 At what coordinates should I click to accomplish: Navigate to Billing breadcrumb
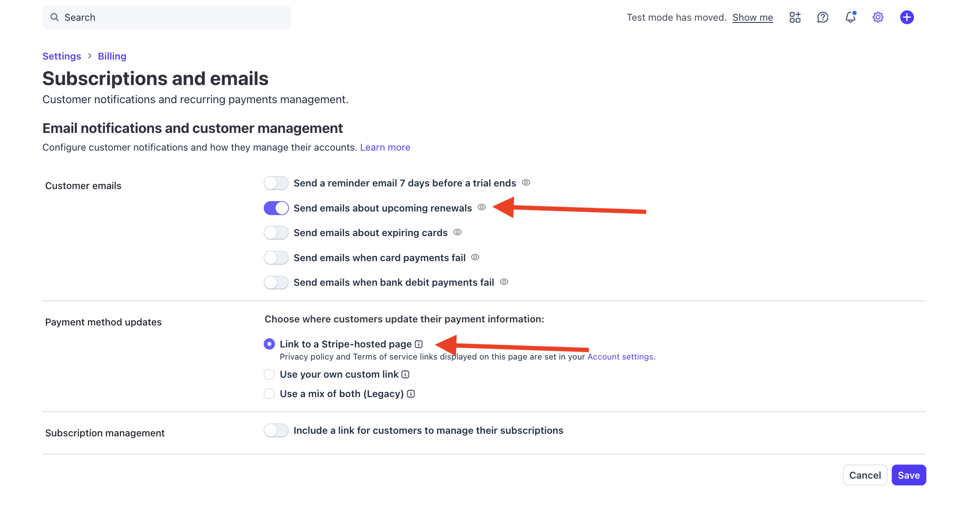[112, 56]
